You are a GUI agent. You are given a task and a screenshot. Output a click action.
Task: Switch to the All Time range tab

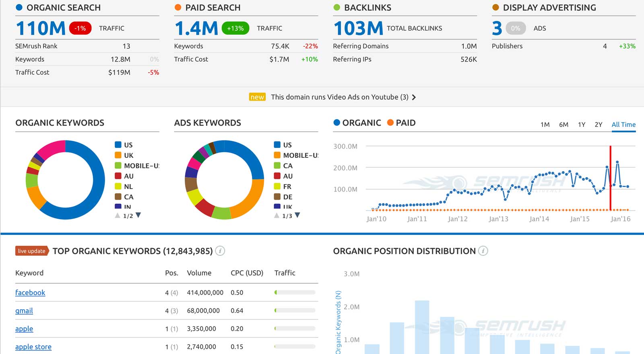[x=623, y=124]
